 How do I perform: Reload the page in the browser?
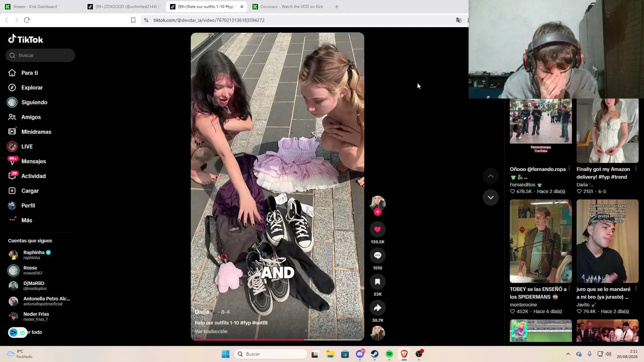pyautogui.click(x=27, y=20)
